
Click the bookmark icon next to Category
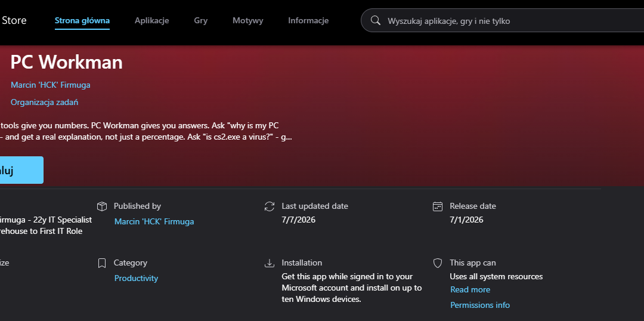[102, 263]
